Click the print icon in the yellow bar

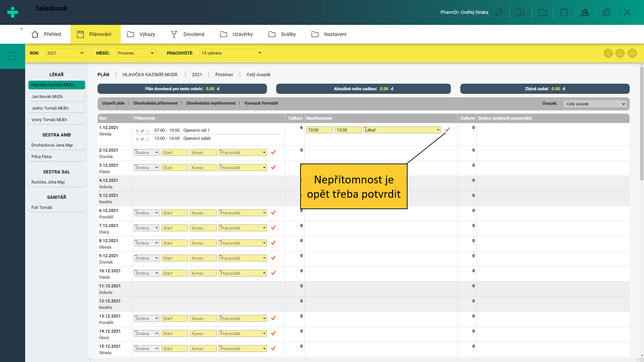pyautogui.click(x=620, y=53)
